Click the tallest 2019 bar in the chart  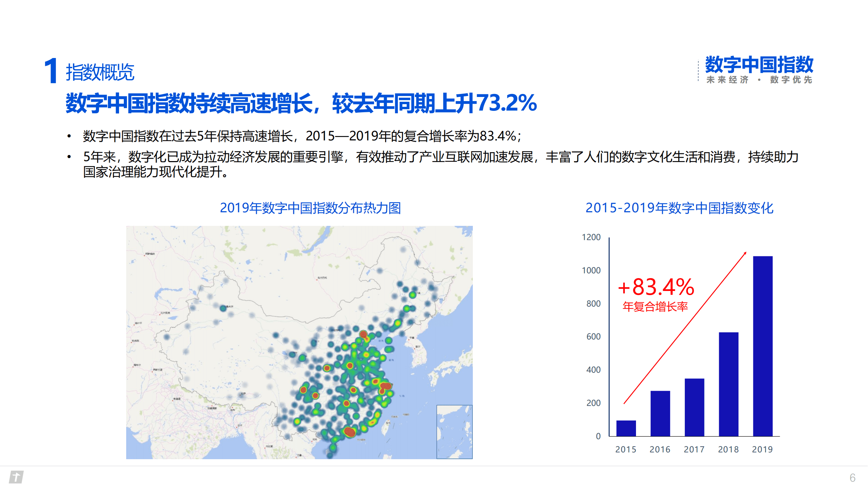tap(762, 343)
